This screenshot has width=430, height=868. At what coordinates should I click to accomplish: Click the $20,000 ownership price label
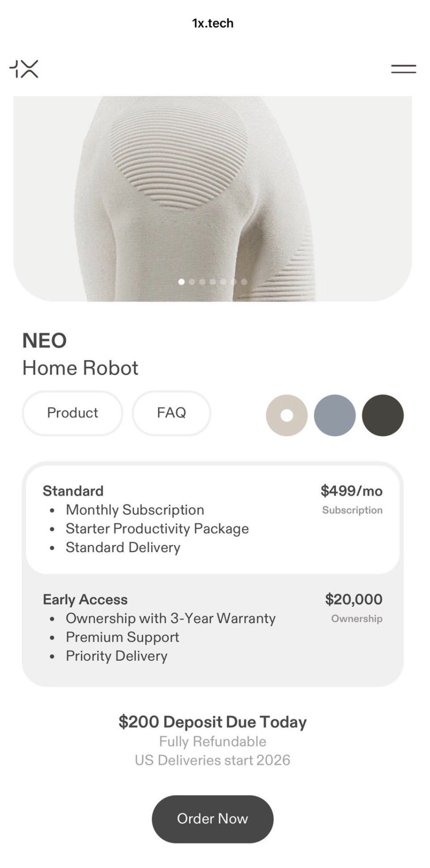pos(353,600)
